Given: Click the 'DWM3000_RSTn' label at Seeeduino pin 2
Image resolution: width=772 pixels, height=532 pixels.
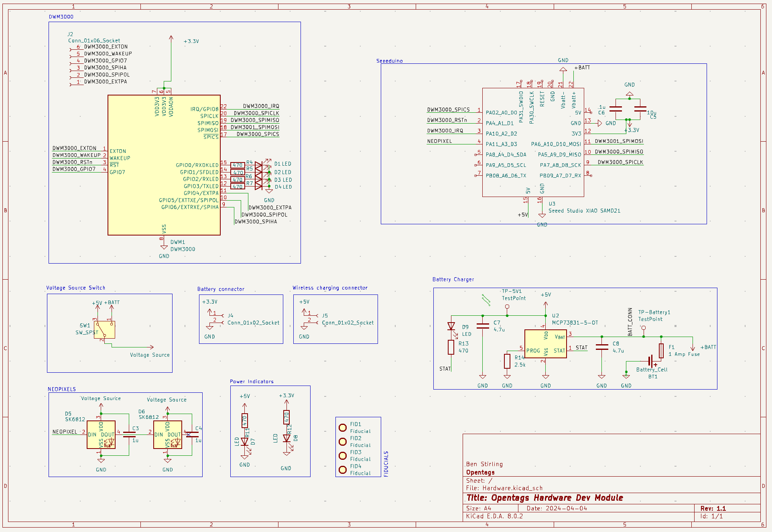Looking at the screenshot, I should click(x=447, y=120).
